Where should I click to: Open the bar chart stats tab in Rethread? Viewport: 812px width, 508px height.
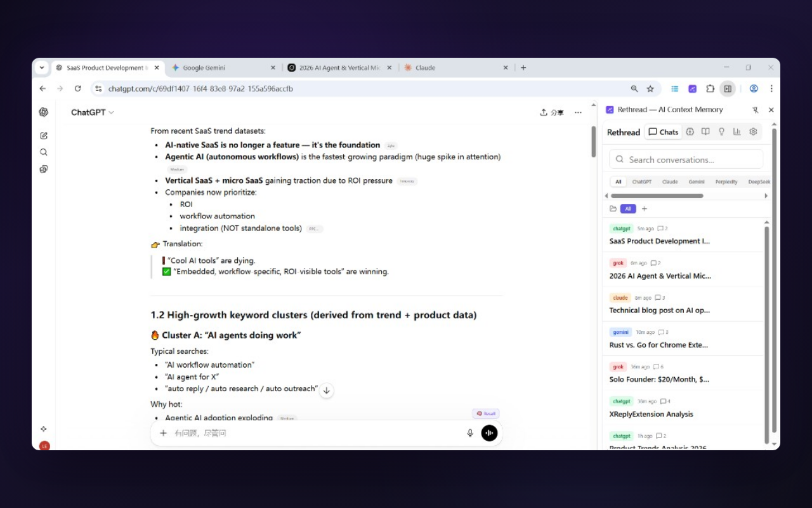click(737, 132)
